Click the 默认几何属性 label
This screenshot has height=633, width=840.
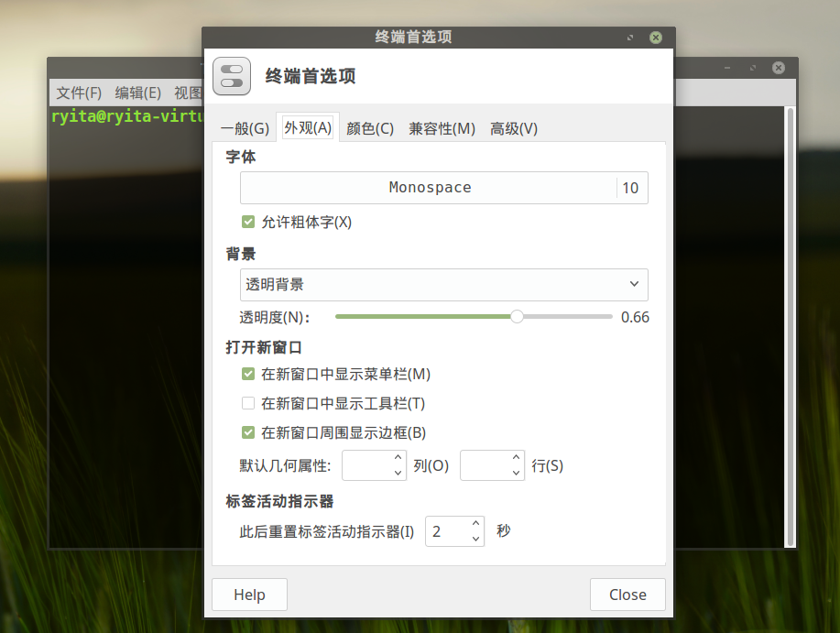point(285,466)
